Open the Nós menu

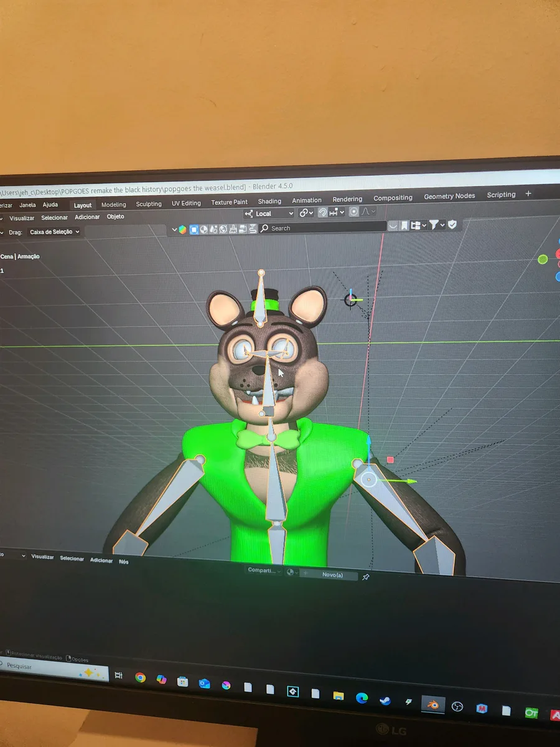click(124, 562)
